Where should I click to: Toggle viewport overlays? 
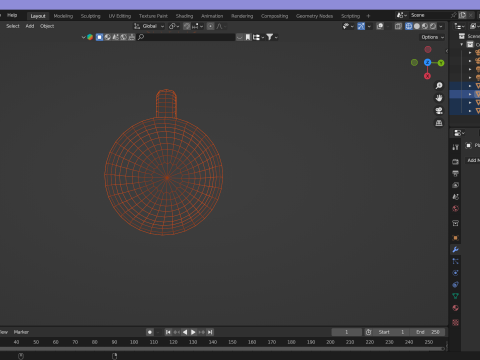[380, 26]
